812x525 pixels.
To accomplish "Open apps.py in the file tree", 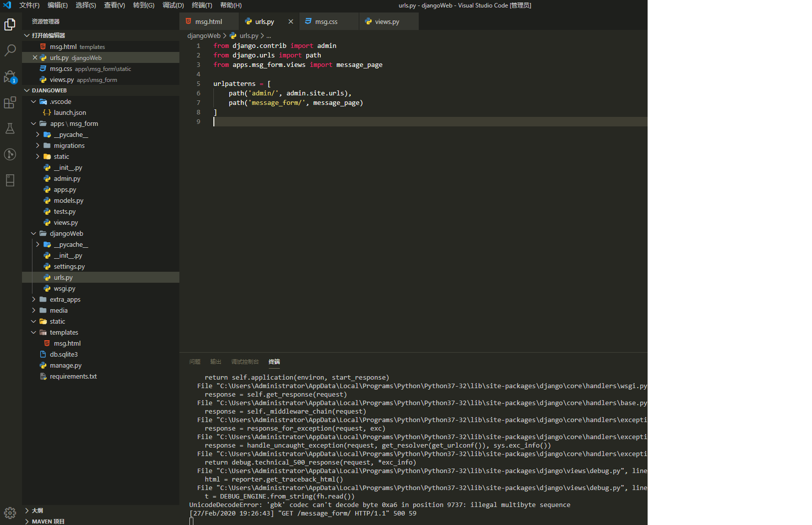I will 100,189.
